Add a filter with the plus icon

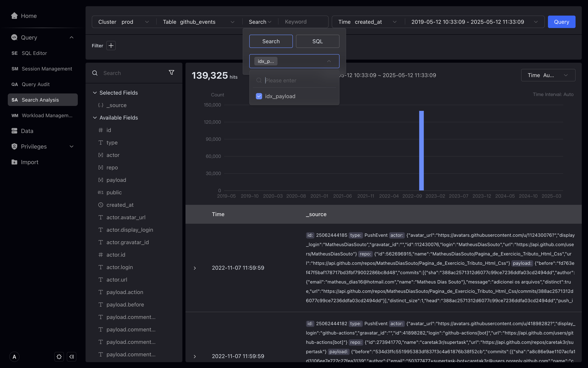(111, 46)
